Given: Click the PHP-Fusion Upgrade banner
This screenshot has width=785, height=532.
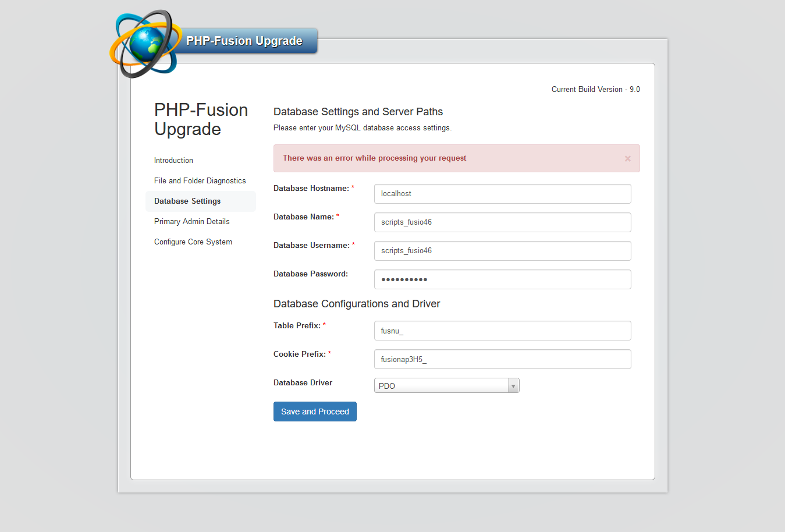Looking at the screenshot, I should coord(244,41).
